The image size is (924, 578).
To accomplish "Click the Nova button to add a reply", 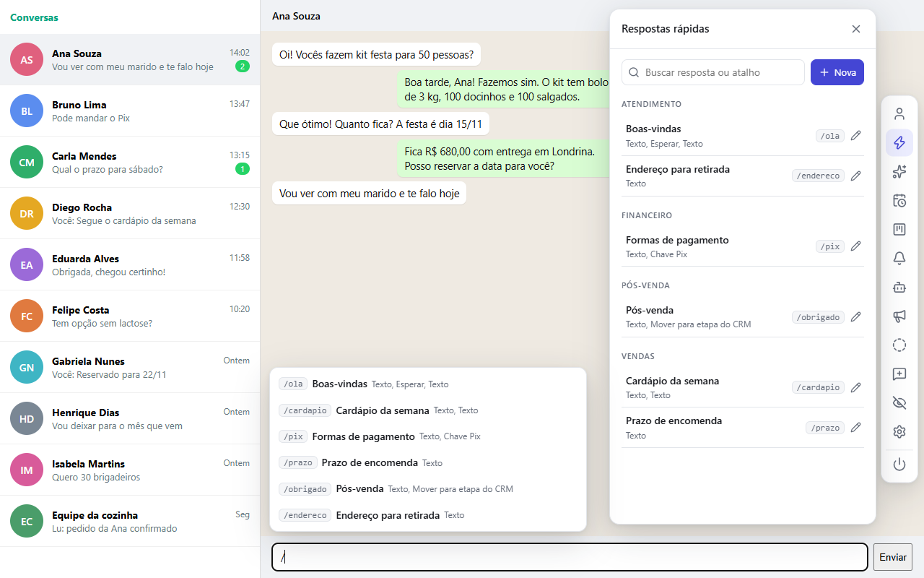I will [837, 72].
